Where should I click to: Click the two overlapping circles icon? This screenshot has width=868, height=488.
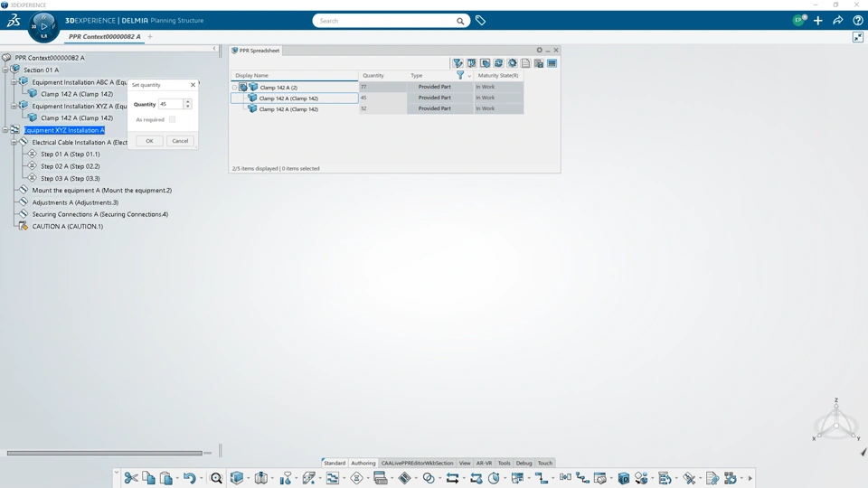429,478
